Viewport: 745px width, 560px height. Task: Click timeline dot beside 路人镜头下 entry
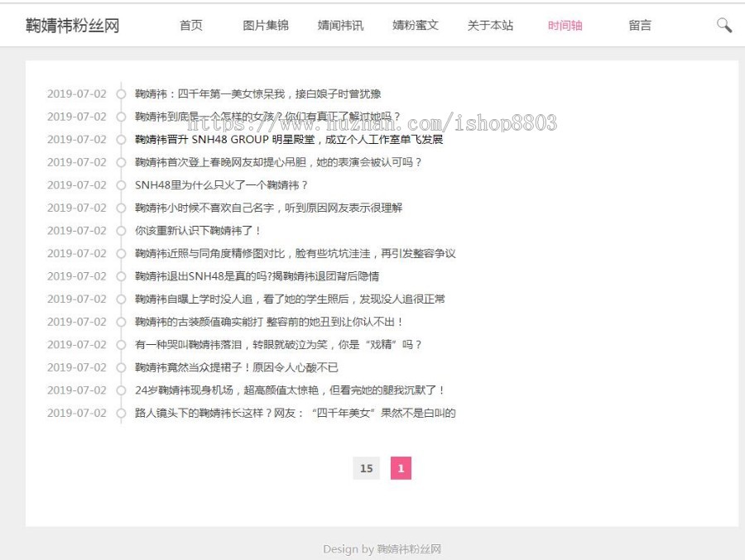(x=121, y=414)
